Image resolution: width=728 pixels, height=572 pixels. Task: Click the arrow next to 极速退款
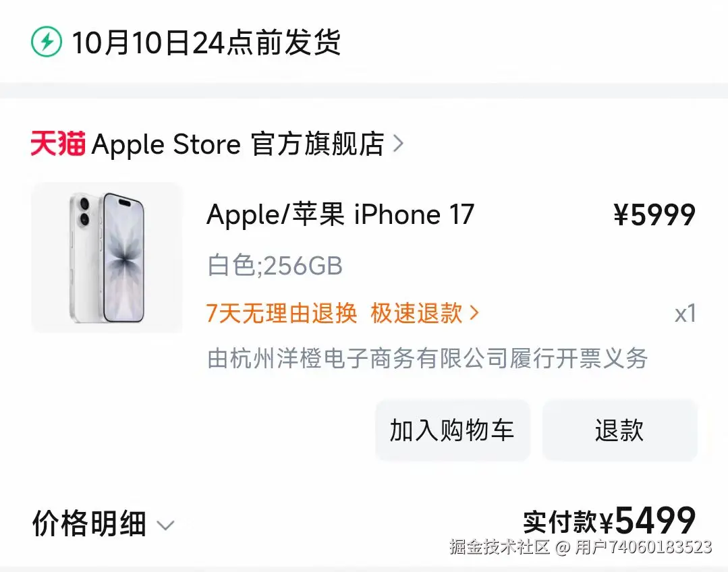(x=474, y=313)
